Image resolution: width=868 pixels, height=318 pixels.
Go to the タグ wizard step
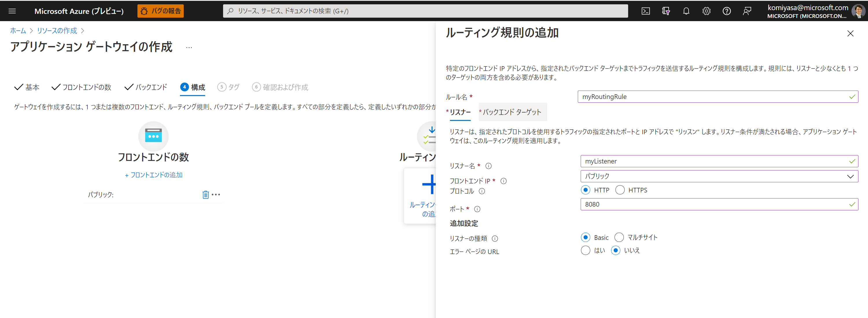(229, 87)
